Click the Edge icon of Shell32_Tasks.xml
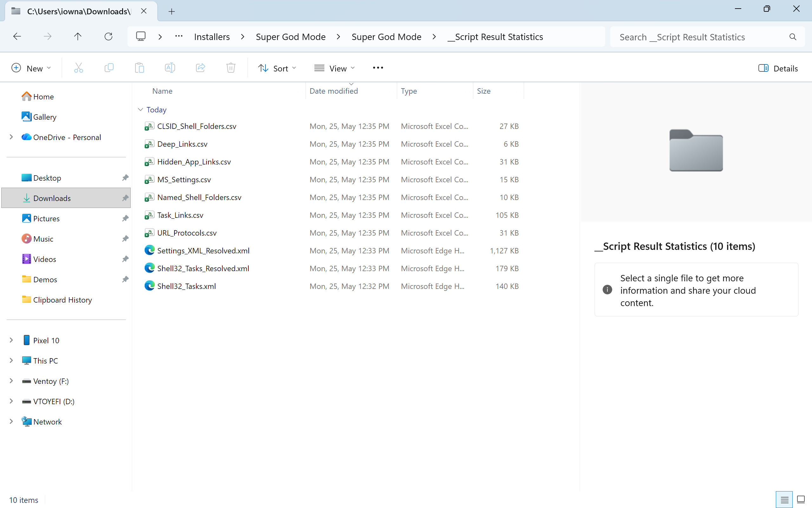This screenshot has width=812, height=508. (149, 286)
